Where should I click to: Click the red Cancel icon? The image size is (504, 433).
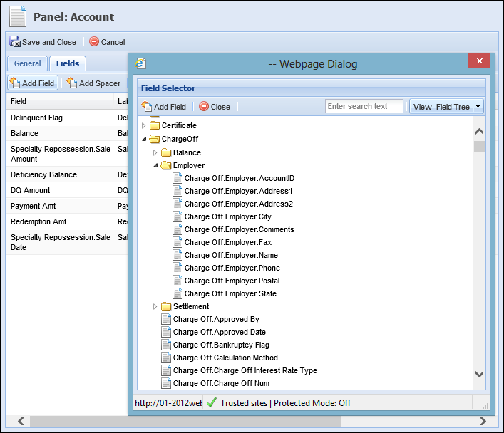point(94,41)
